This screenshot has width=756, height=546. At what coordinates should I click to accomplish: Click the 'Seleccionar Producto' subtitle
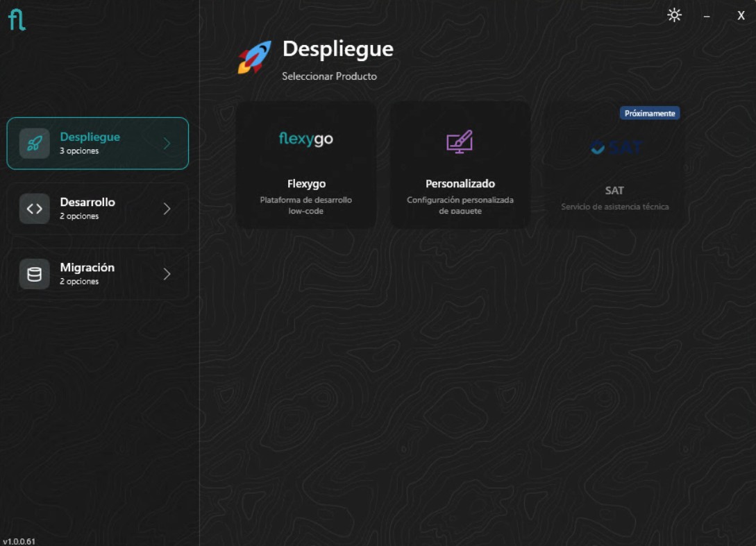329,76
